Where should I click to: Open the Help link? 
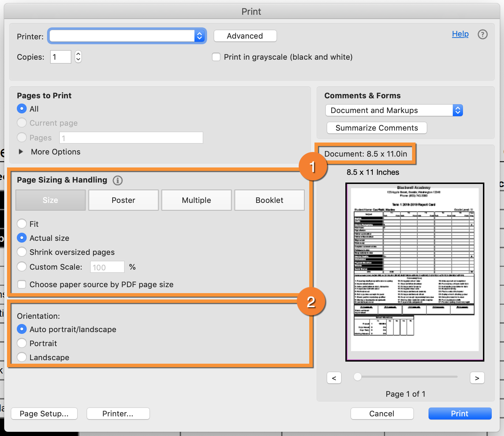(460, 34)
